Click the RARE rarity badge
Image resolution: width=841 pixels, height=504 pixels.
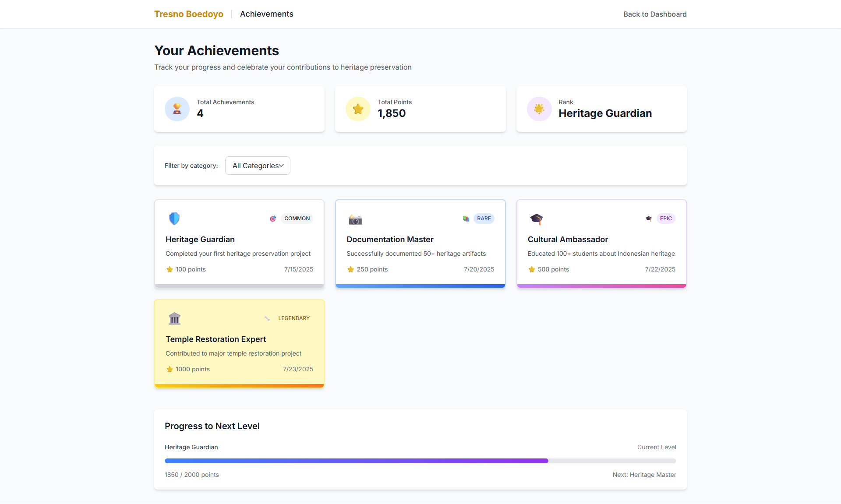point(484,219)
